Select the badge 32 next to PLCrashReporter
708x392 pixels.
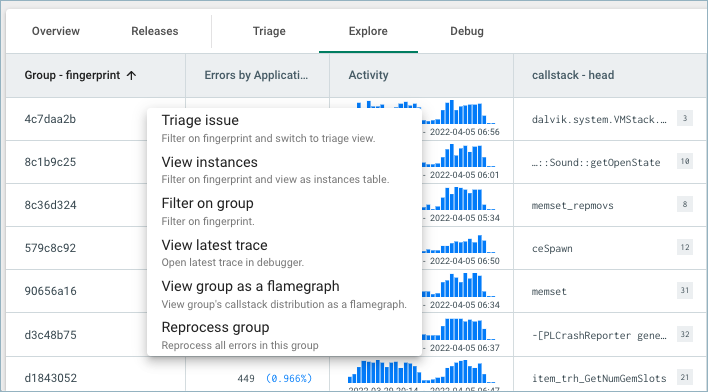pos(685,334)
